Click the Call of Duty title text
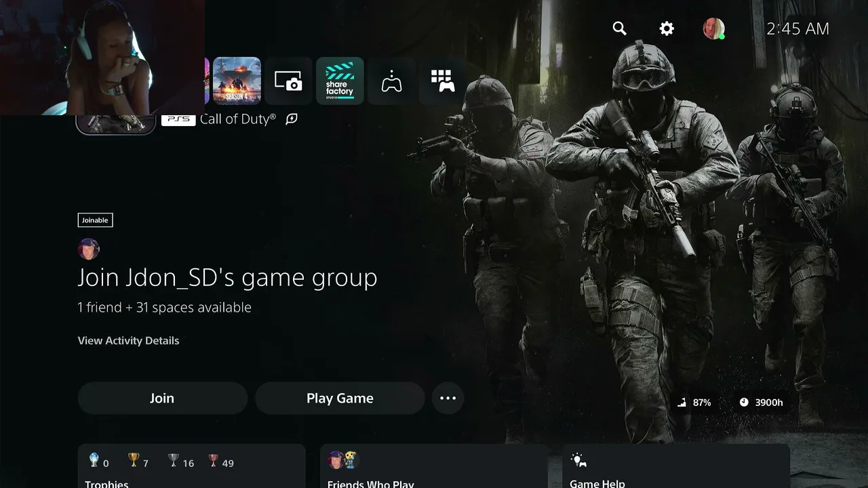Viewport: 868px width, 488px height. [x=238, y=119]
